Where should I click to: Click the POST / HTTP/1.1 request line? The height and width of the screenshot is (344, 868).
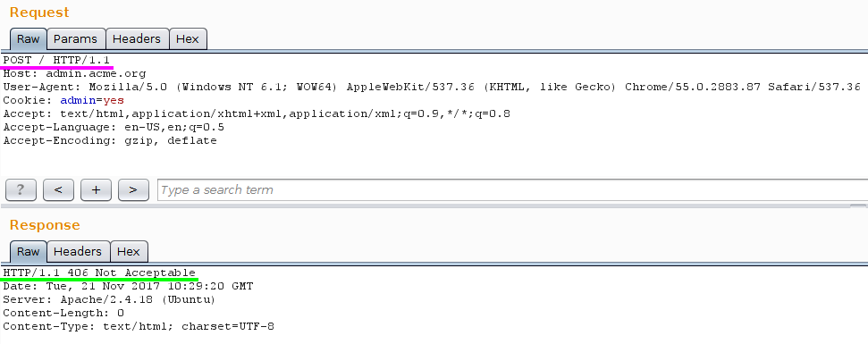(56, 60)
